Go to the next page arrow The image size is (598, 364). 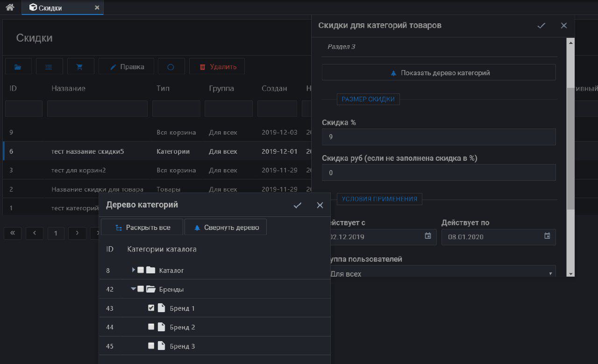(x=77, y=233)
